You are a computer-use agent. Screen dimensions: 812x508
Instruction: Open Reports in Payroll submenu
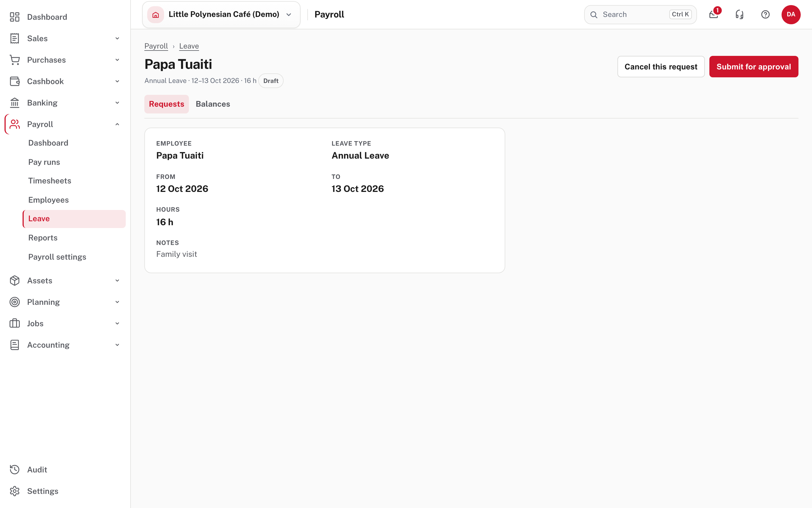(74, 238)
